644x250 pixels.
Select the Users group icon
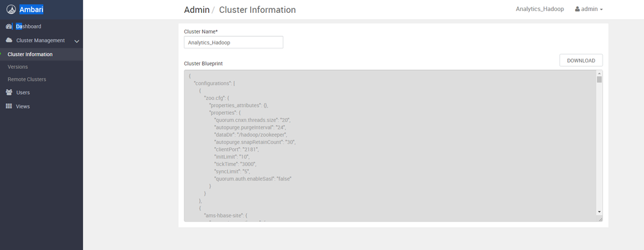[x=9, y=92]
